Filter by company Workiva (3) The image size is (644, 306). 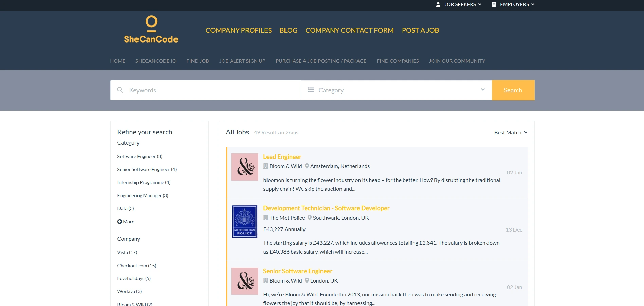(x=129, y=291)
